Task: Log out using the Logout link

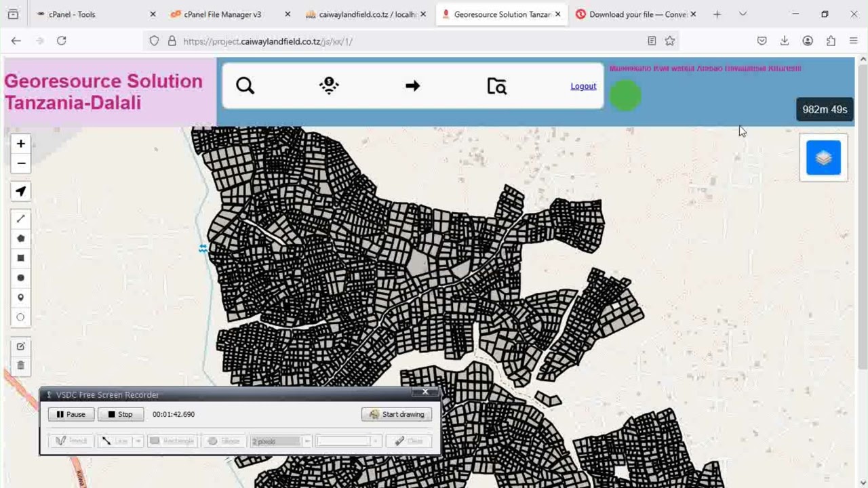Action: click(583, 86)
